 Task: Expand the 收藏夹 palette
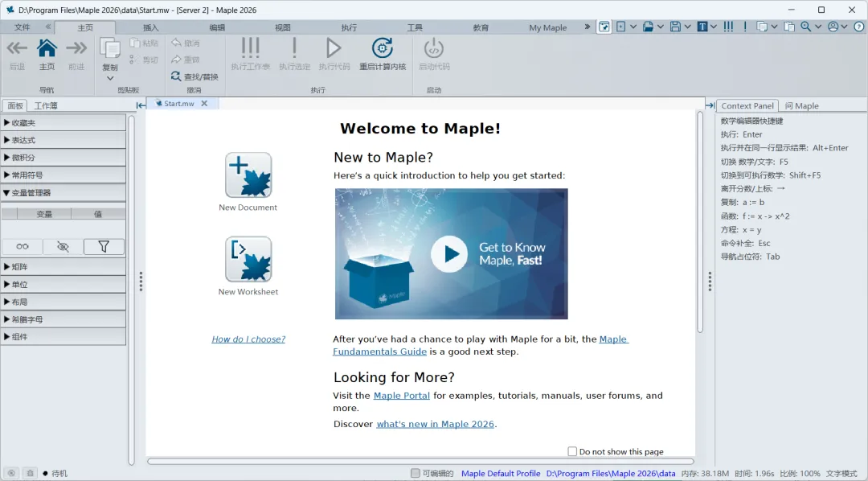click(x=63, y=122)
